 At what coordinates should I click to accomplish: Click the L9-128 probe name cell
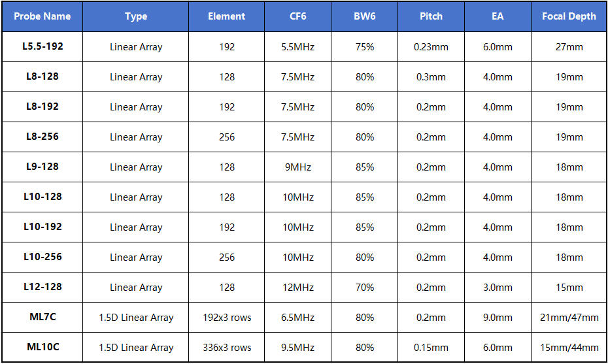pyautogui.click(x=42, y=167)
